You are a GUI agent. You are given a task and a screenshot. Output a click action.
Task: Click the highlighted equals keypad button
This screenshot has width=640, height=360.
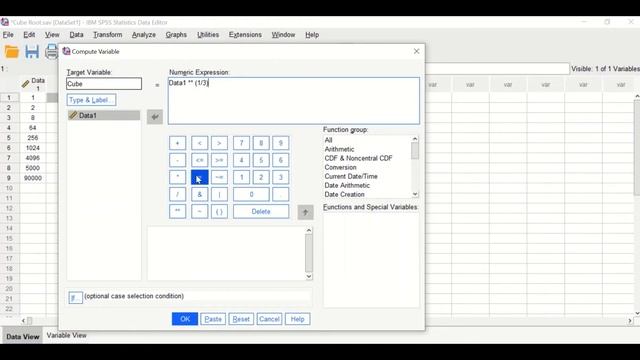pyautogui.click(x=200, y=178)
